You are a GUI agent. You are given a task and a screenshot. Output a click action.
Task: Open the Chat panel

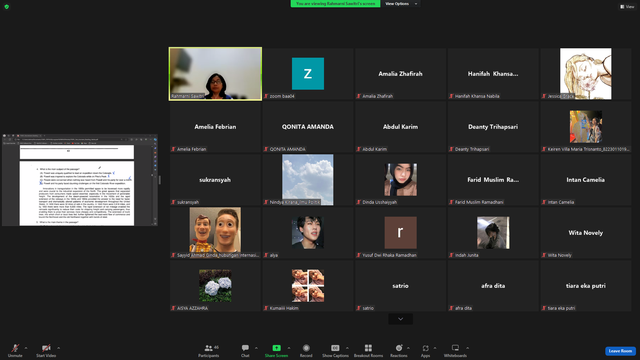tap(245, 350)
